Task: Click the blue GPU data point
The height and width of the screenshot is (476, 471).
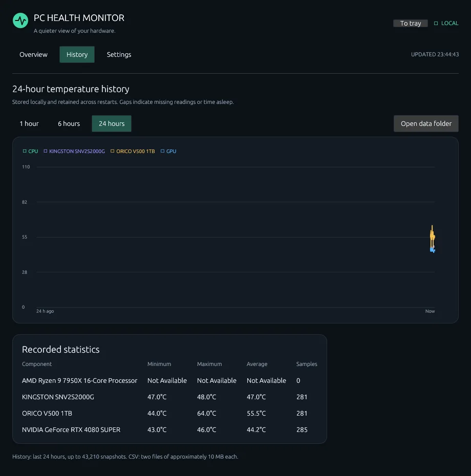Action: 433,250
